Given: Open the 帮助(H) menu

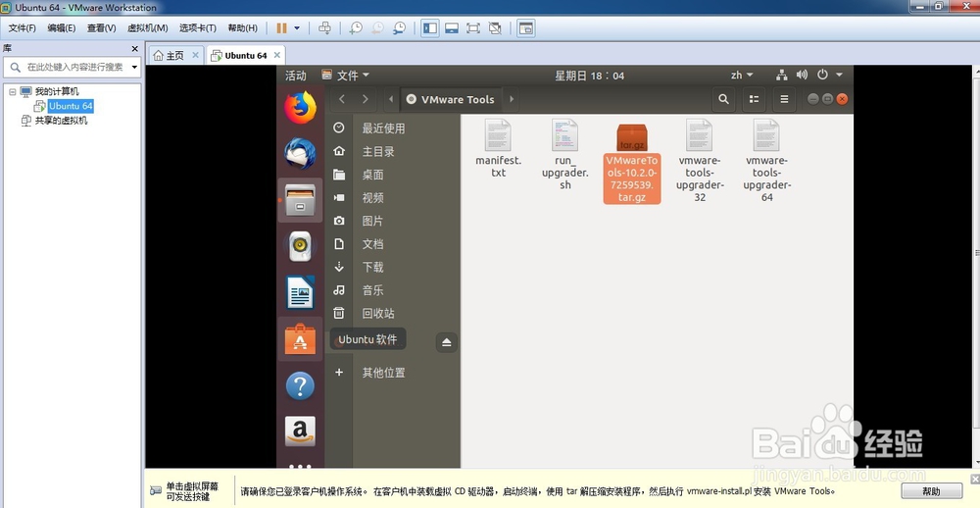Looking at the screenshot, I should 242,28.
